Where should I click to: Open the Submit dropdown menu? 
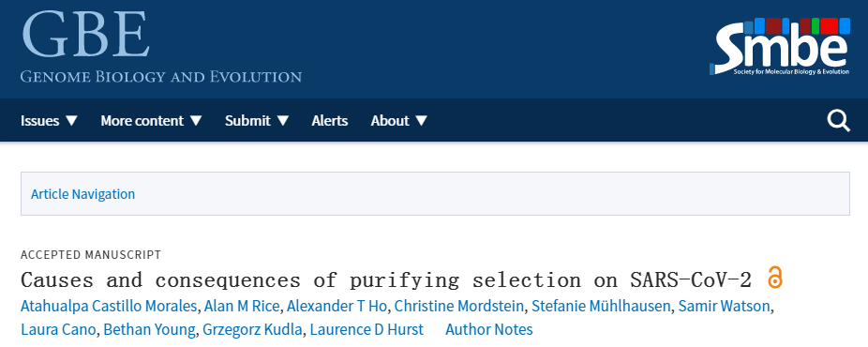pos(257,121)
